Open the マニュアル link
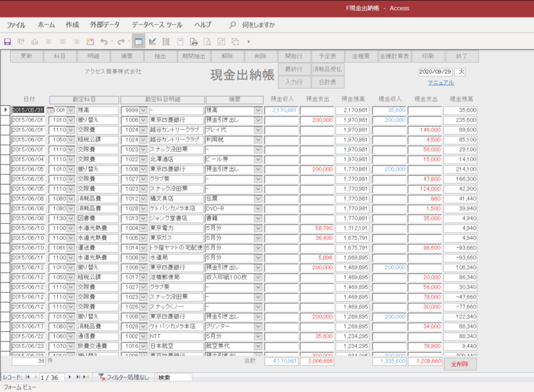This screenshot has height=392, width=534. [x=441, y=83]
